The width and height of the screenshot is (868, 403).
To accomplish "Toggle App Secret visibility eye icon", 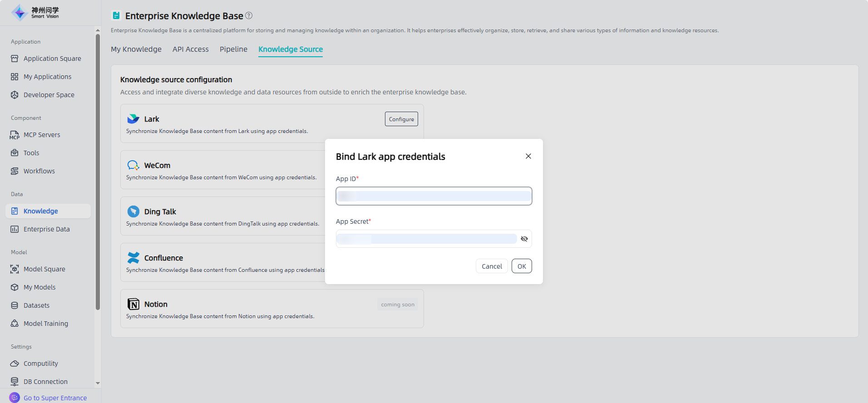I will 524,239.
